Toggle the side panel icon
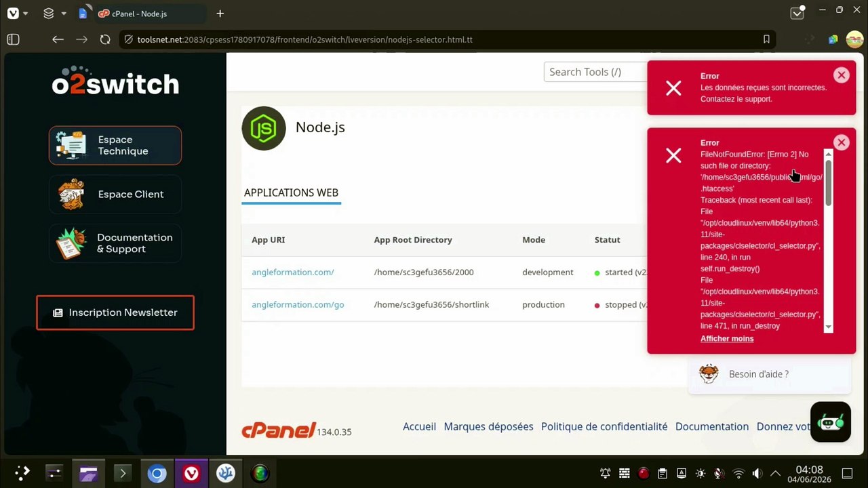The image size is (868, 488). click(x=13, y=39)
